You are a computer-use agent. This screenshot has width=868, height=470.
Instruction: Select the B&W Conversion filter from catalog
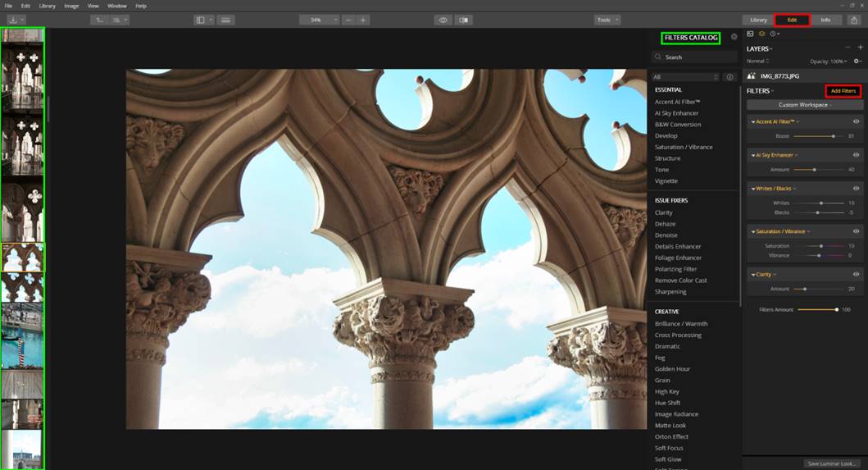(678, 125)
